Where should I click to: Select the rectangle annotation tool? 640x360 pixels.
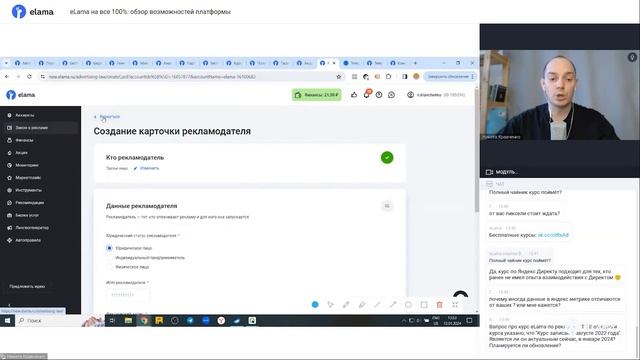pyautogui.click(x=424, y=304)
